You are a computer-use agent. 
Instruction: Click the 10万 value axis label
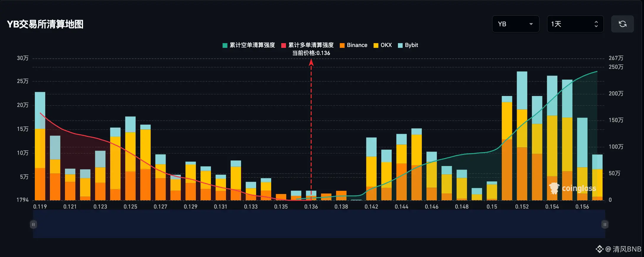(23, 153)
